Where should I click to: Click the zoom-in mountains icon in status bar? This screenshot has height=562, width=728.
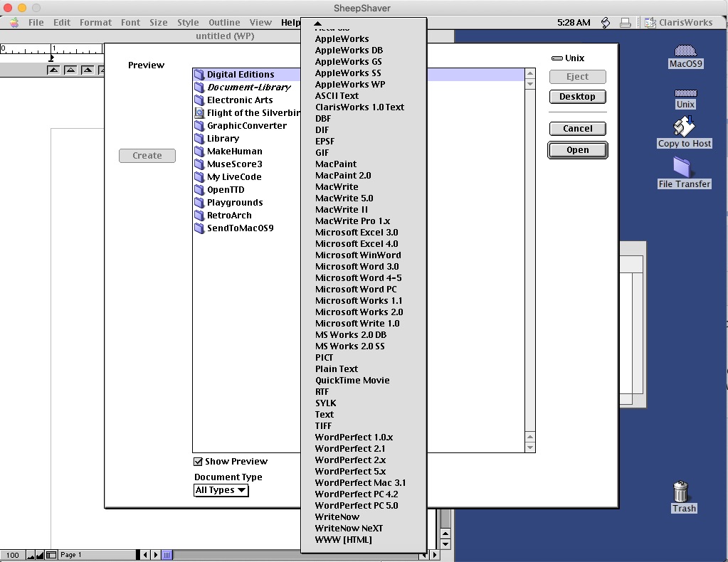pos(39,555)
